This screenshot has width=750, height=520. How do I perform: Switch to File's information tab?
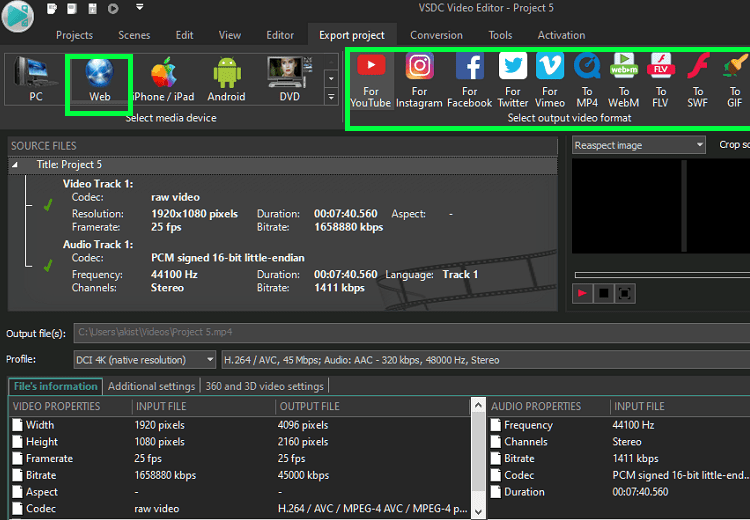tap(55, 386)
